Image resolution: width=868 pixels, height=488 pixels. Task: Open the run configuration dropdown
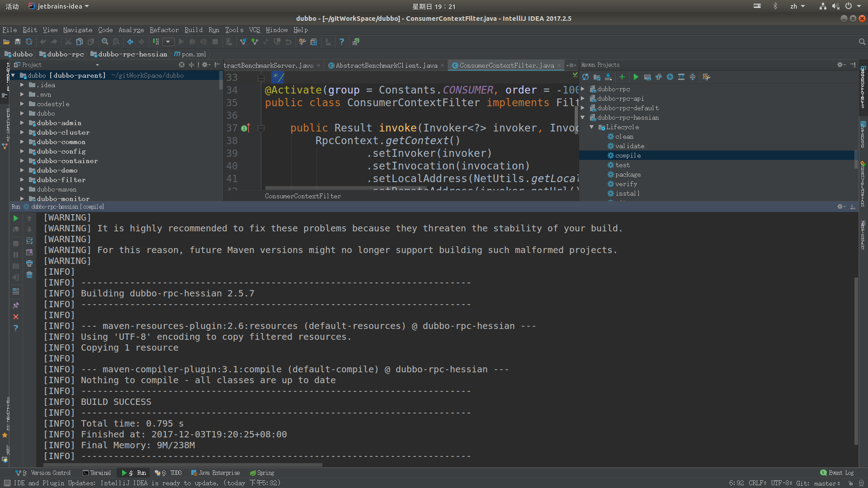(x=168, y=42)
